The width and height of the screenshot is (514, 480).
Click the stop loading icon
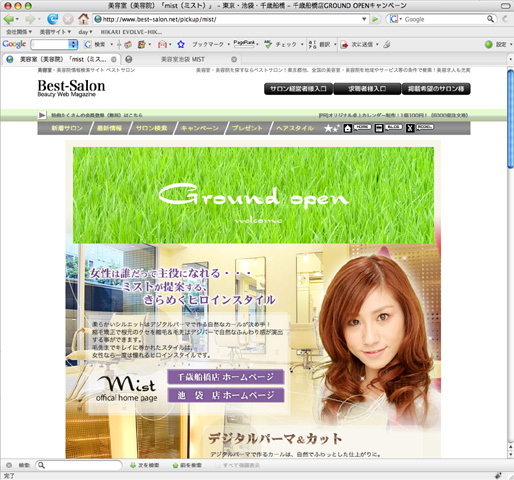pyautogui.click(x=68, y=19)
